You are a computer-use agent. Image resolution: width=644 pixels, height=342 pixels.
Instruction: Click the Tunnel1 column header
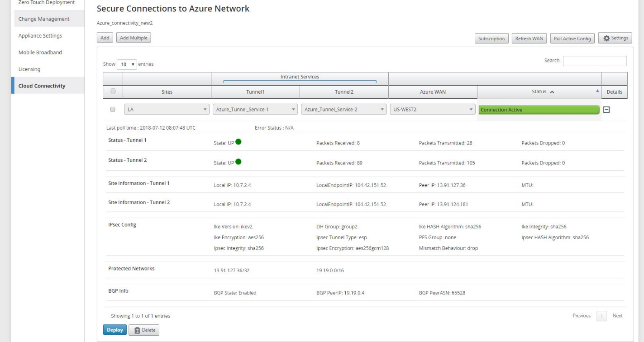[x=255, y=92]
